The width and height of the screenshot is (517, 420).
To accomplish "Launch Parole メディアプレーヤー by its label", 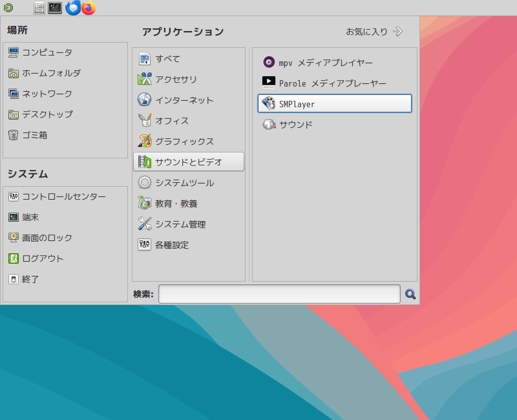I will (332, 83).
